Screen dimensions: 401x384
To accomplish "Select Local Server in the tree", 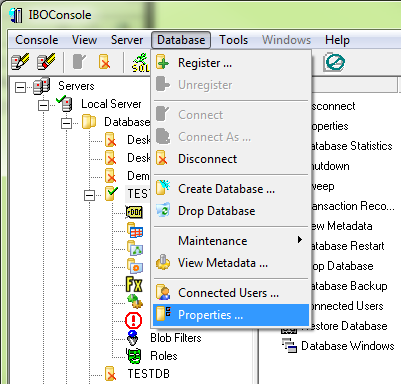I will 111,104.
